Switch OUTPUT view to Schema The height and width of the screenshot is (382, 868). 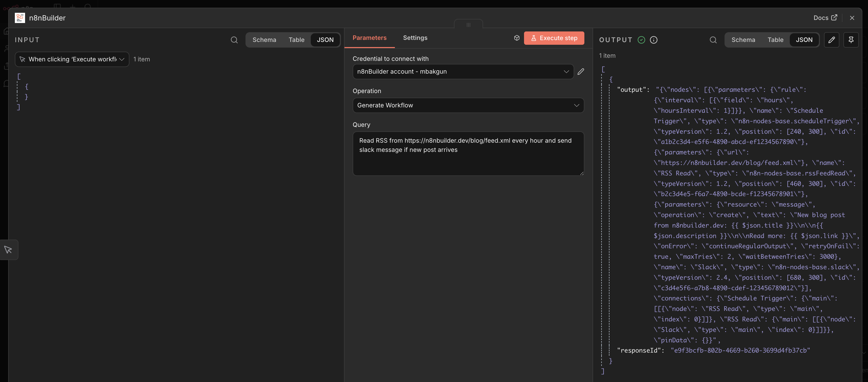pos(743,40)
